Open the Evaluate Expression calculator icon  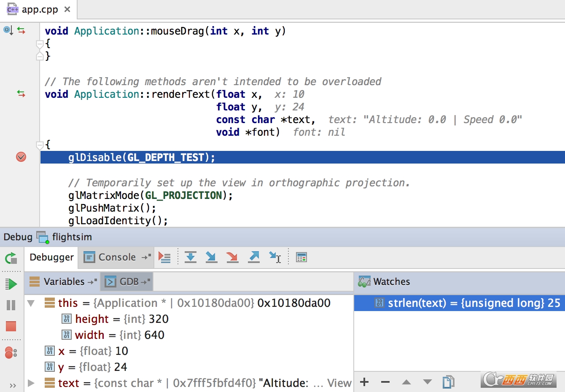301,257
